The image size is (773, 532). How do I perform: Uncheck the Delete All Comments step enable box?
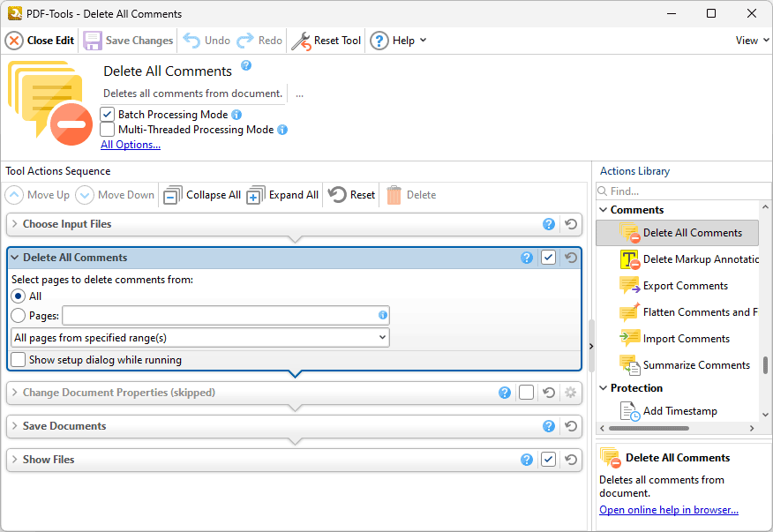548,258
